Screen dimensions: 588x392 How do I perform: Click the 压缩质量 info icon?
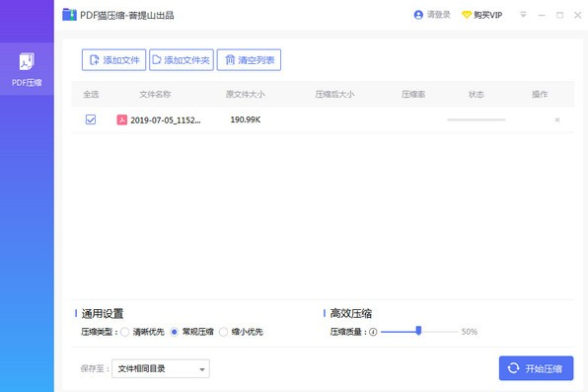click(x=373, y=332)
